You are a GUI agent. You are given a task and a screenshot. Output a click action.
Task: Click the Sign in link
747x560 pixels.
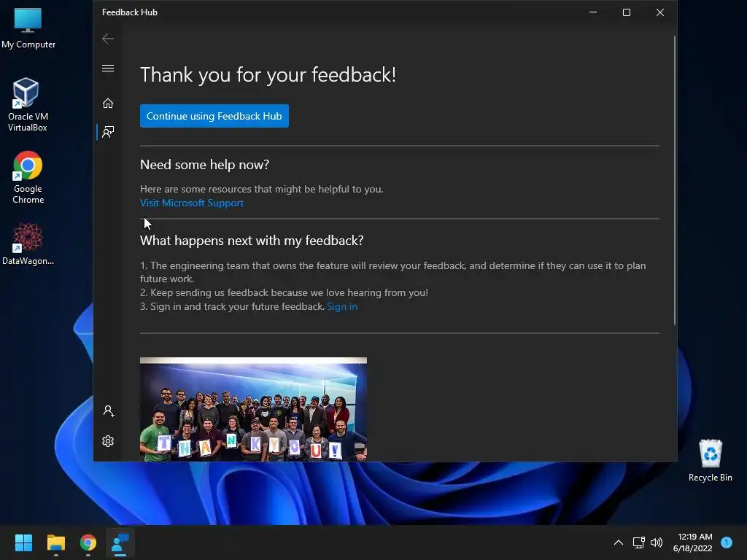coord(341,306)
